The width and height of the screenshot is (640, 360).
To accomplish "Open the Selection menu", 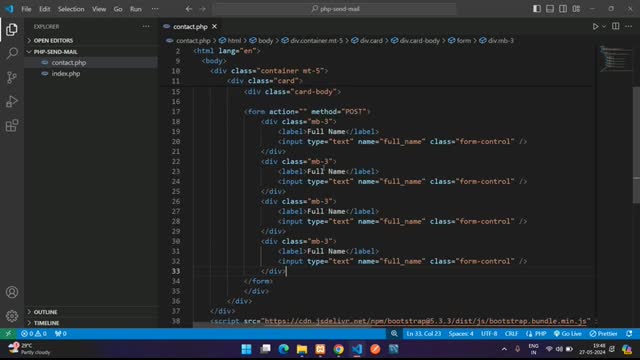I will (71, 9).
